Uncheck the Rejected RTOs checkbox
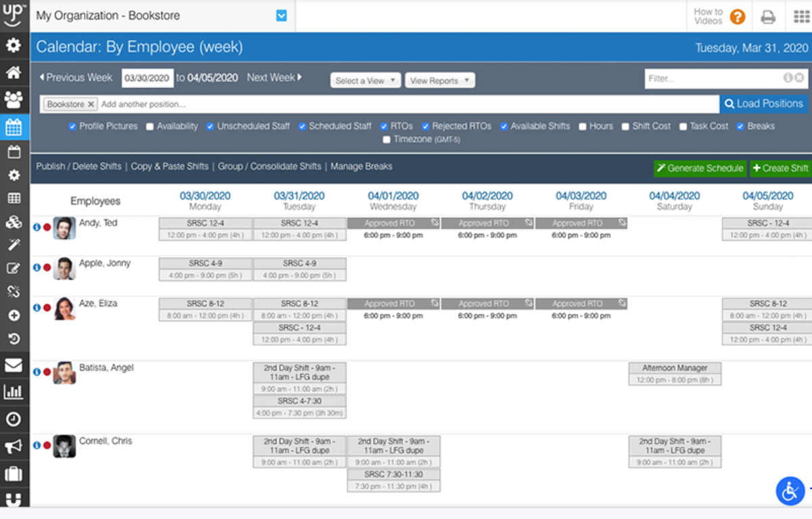 tap(425, 126)
